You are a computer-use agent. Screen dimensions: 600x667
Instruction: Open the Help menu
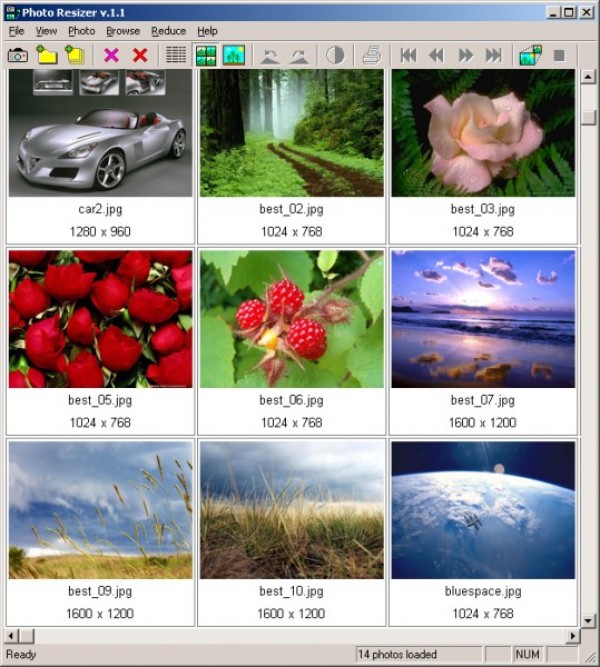tap(207, 31)
